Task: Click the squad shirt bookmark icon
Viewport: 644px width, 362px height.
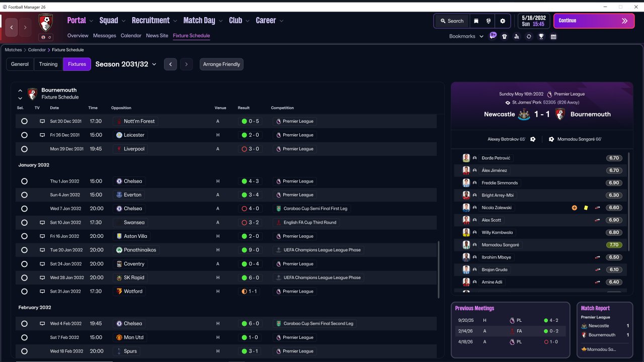Action: pos(505,36)
